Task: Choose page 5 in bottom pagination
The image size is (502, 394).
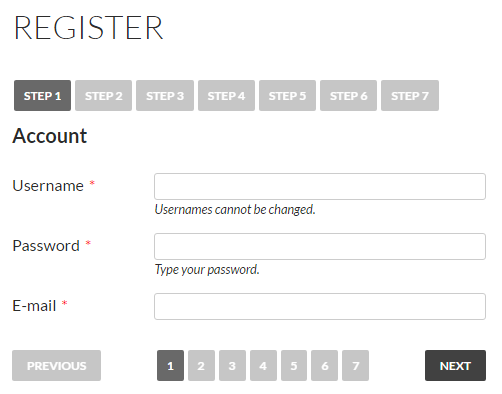Action: [x=294, y=365]
